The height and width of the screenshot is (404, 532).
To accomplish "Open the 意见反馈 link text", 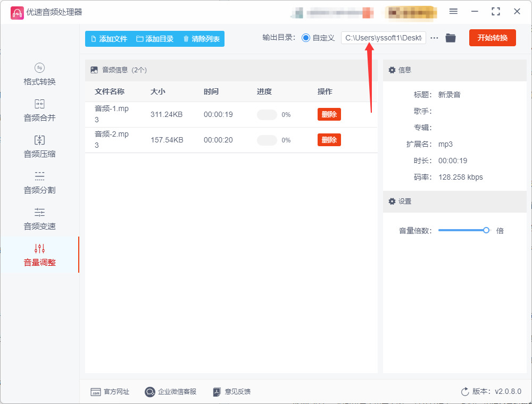I will coord(237,392).
